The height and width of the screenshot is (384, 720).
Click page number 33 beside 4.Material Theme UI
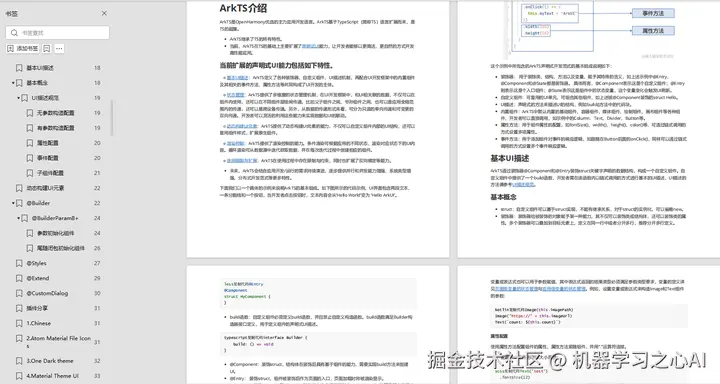pos(97,376)
